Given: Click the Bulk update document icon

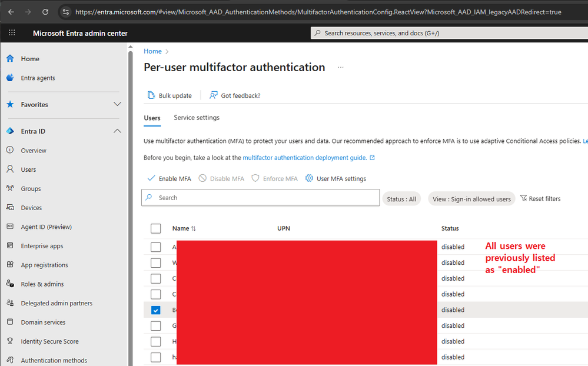Looking at the screenshot, I should [x=151, y=95].
